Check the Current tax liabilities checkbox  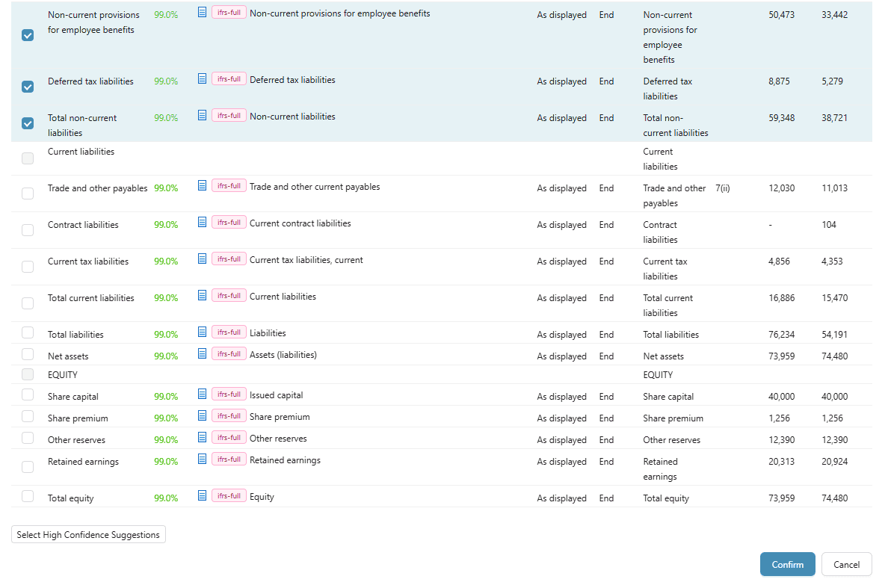pos(28,267)
